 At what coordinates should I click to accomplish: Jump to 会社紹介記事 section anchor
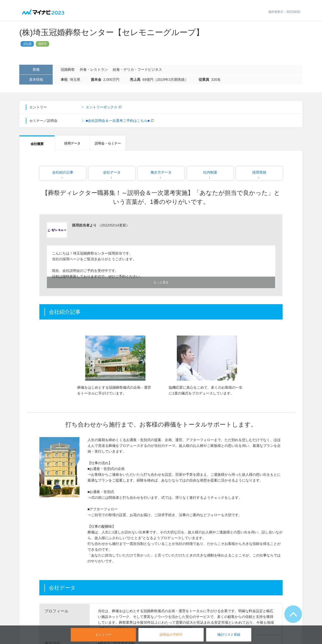[63, 173]
